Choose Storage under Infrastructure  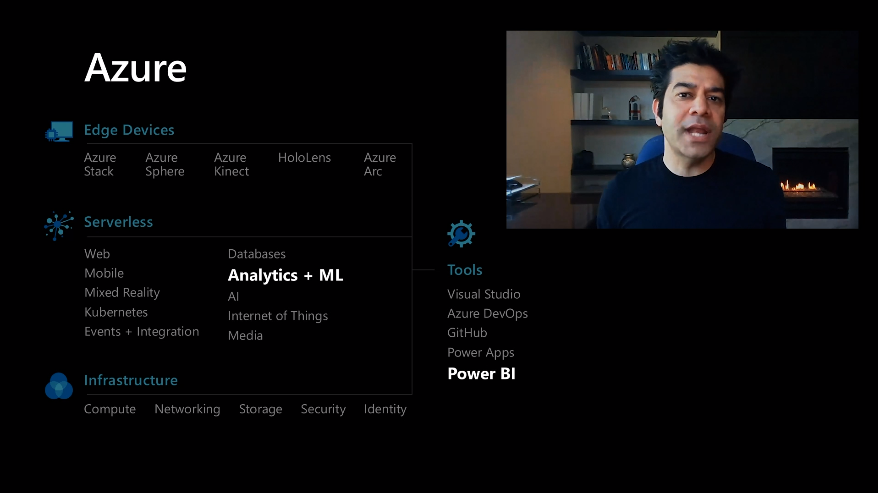[x=260, y=410]
